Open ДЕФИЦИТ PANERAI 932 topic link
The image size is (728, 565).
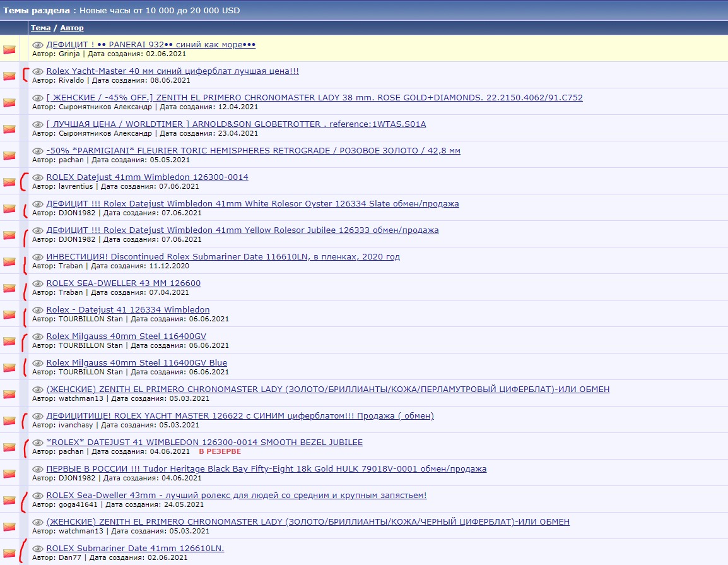[151, 45]
